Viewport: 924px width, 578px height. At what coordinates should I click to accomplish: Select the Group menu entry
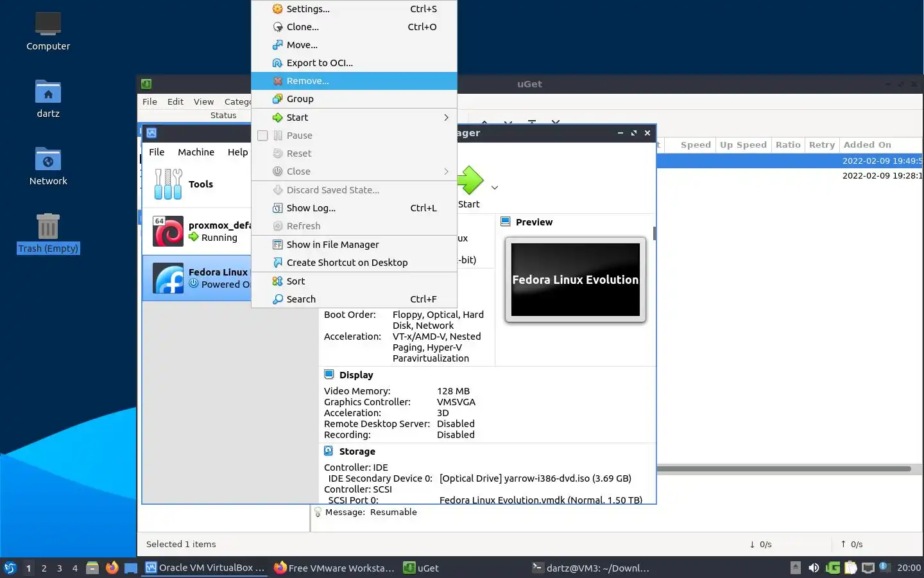pos(354,99)
